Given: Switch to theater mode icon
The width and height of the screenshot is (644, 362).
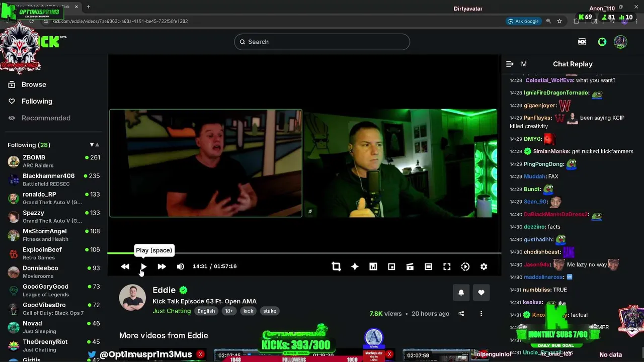Looking at the screenshot, I should point(428,266).
